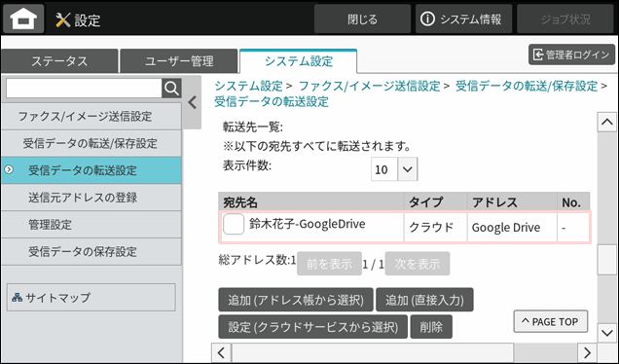
Task: Click 追加 (アドレス帳から選択)
Action: click(x=296, y=300)
